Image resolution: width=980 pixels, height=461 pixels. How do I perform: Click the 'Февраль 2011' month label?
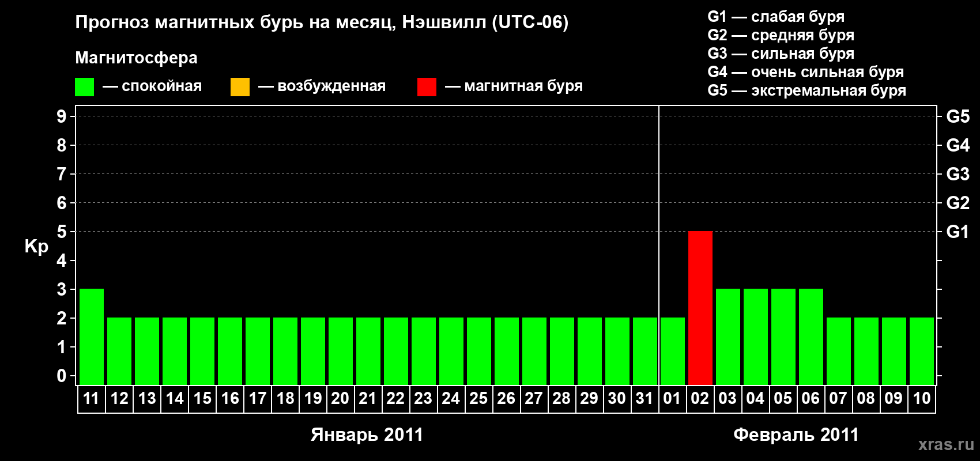[x=796, y=434]
